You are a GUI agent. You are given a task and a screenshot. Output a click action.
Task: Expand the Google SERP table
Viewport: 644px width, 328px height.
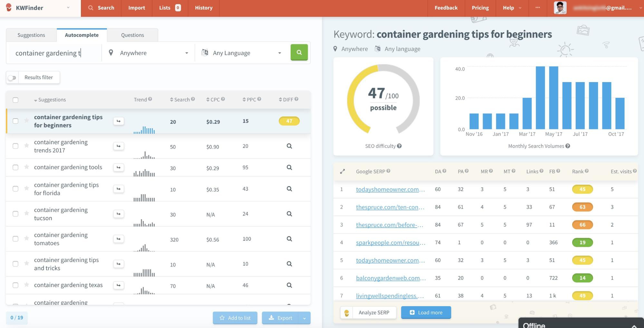pos(342,171)
